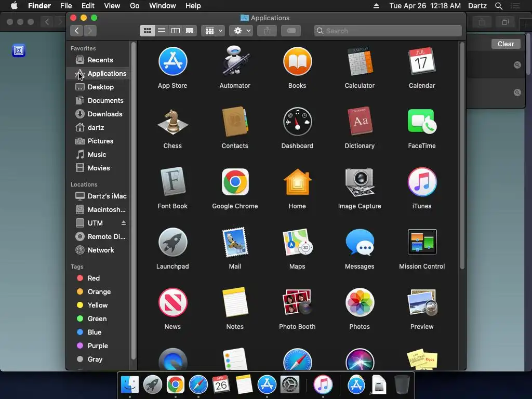
Task: Switch to column view mode
Action: pos(176,31)
